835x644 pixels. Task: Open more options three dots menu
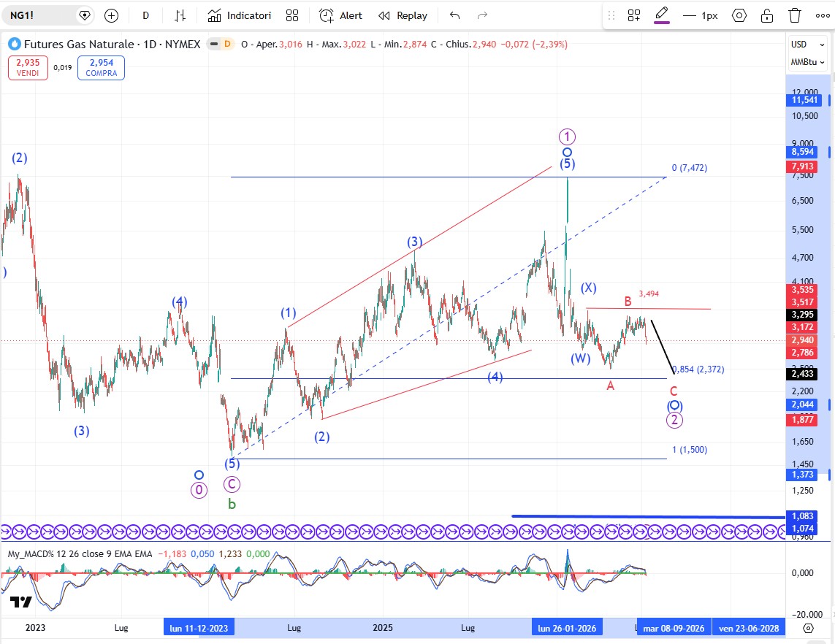click(823, 16)
